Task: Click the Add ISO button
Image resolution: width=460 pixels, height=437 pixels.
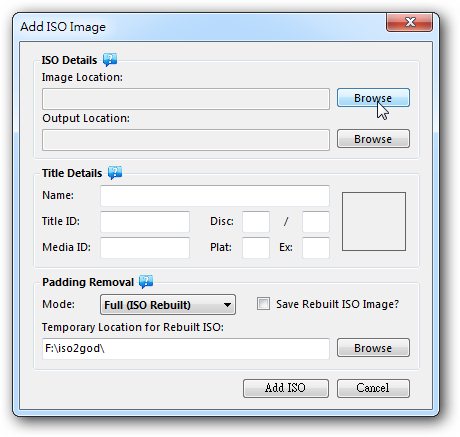Action: coord(286,388)
